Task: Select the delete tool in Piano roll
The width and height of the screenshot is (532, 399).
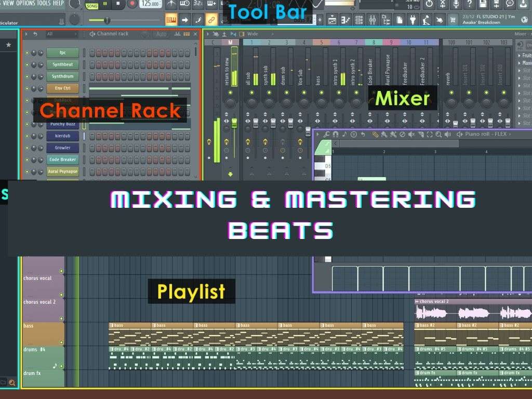Action: pos(403,135)
